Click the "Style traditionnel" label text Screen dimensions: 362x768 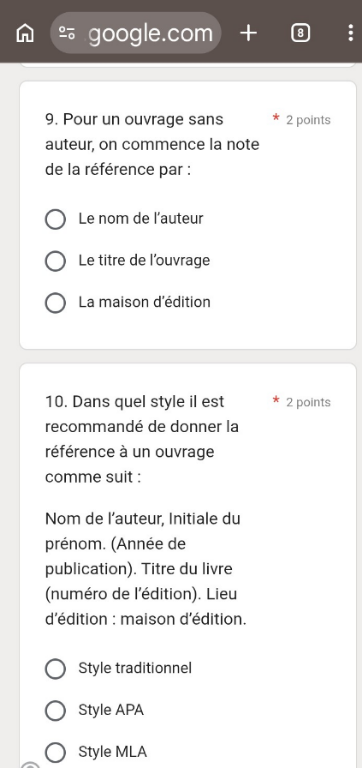pyautogui.click(x=135, y=668)
